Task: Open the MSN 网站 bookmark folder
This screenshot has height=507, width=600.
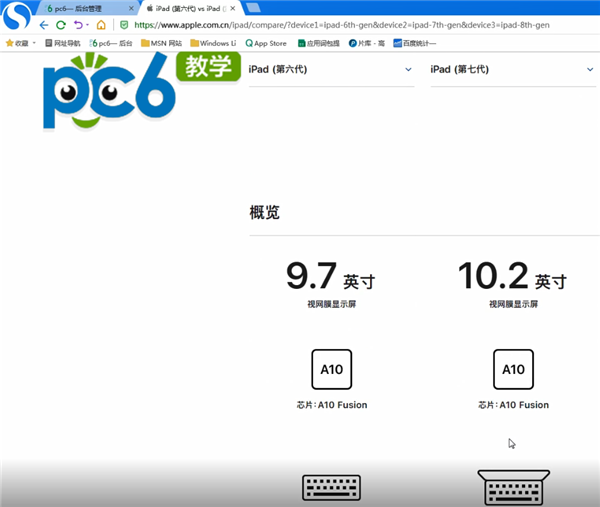Action: point(161,43)
